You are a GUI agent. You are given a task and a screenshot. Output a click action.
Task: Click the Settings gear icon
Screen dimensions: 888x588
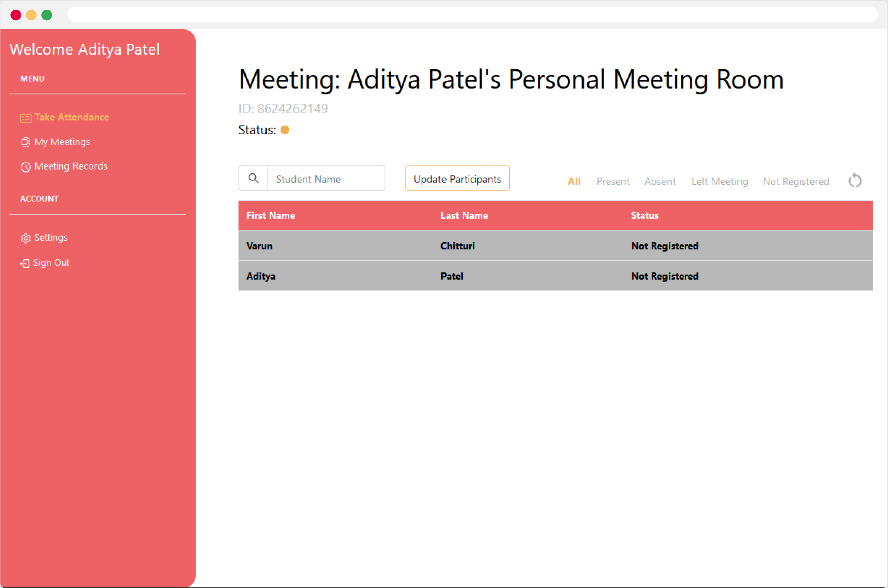click(x=26, y=238)
